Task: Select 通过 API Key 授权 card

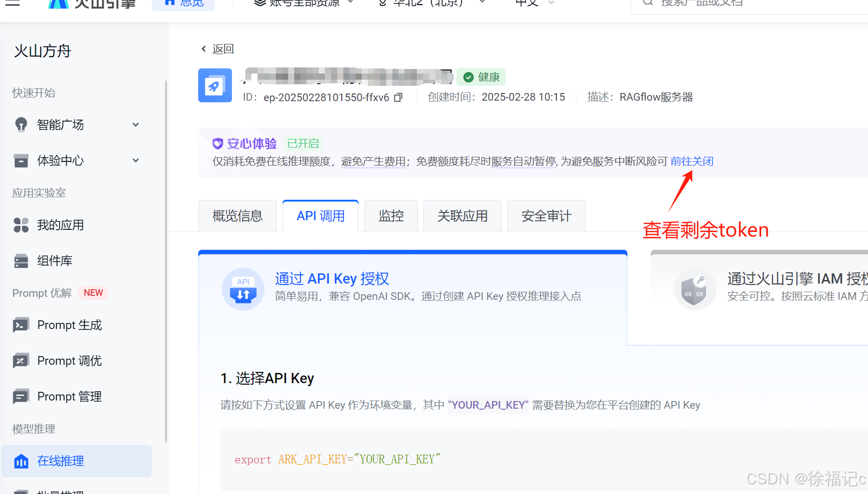Action: [x=412, y=298]
